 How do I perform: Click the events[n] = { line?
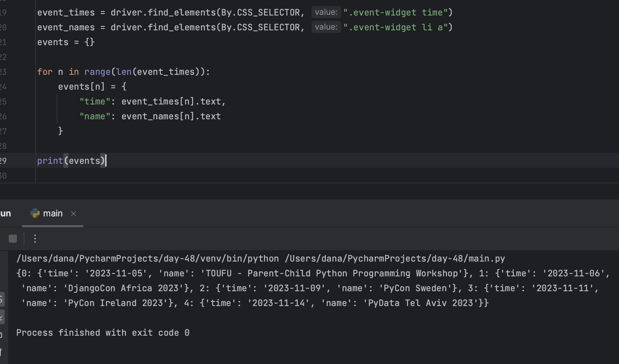92,87
